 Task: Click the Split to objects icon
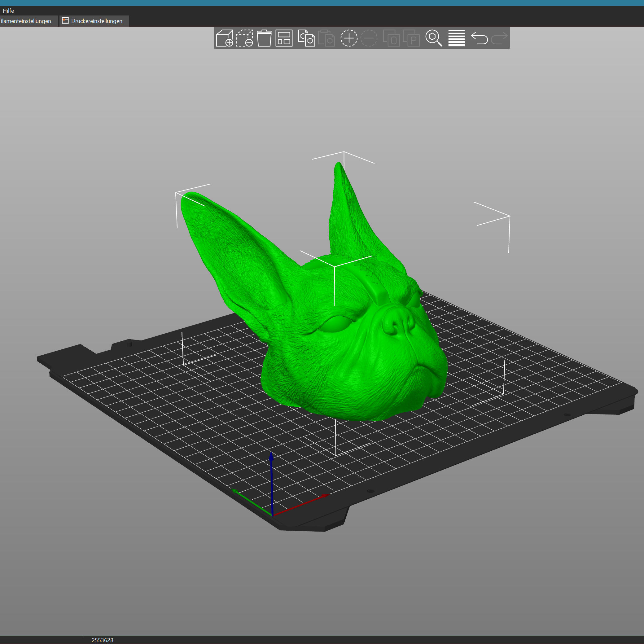(x=391, y=38)
